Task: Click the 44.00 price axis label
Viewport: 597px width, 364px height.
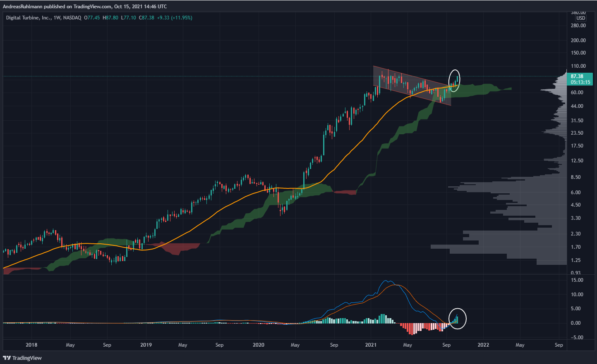Action: point(577,106)
